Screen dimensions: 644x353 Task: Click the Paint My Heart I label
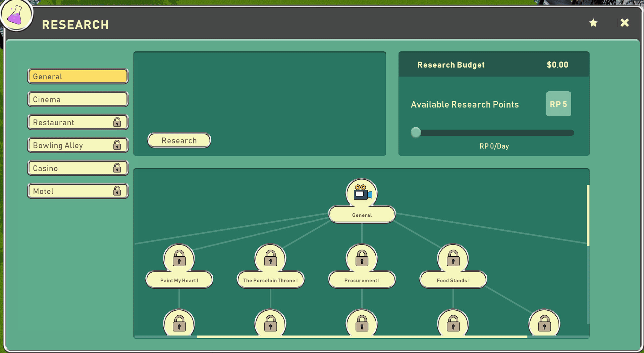(x=179, y=280)
